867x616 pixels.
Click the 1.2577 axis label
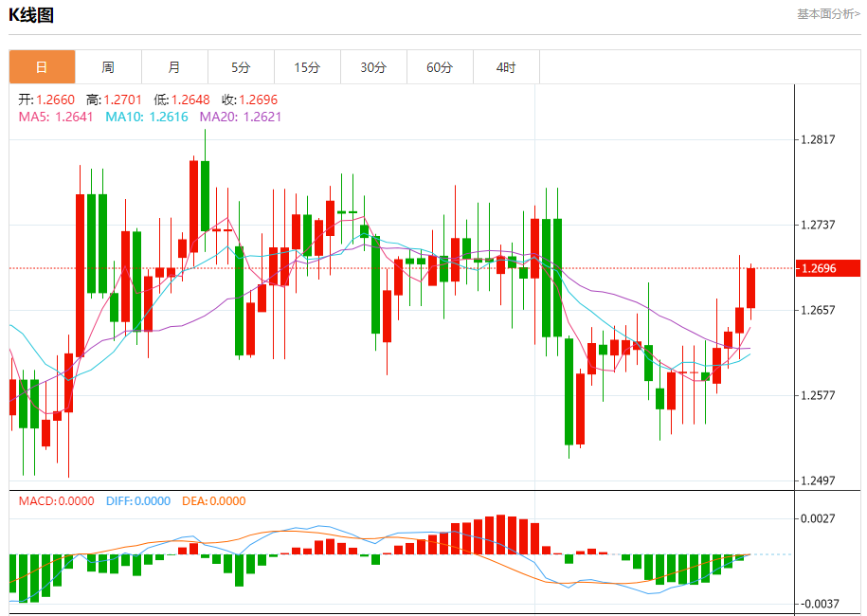click(819, 395)
